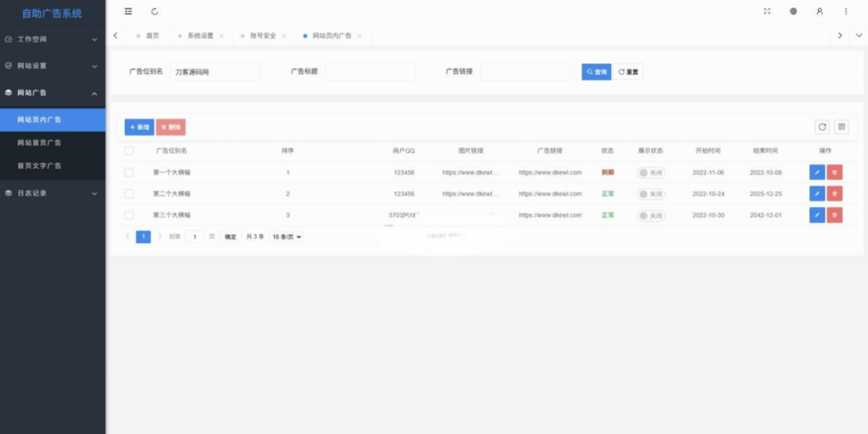Click the 排序 column header
868x434 pixels.
(287, 151)
